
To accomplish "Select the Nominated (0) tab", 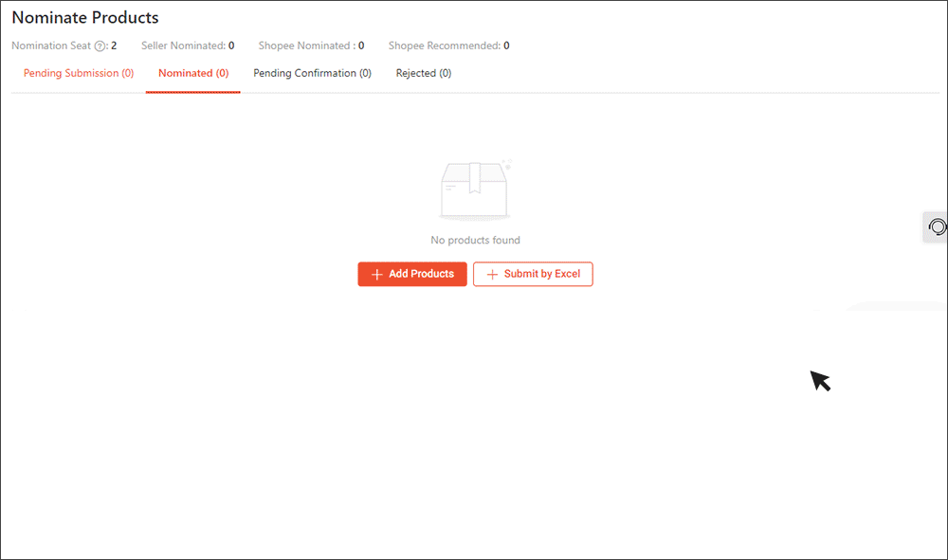I will [x=193, y=73].
